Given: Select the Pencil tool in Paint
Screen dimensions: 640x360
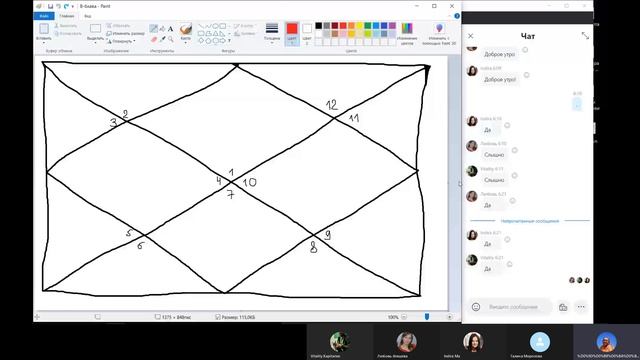Looking at the screenshot, I should [x=153, y=28].
